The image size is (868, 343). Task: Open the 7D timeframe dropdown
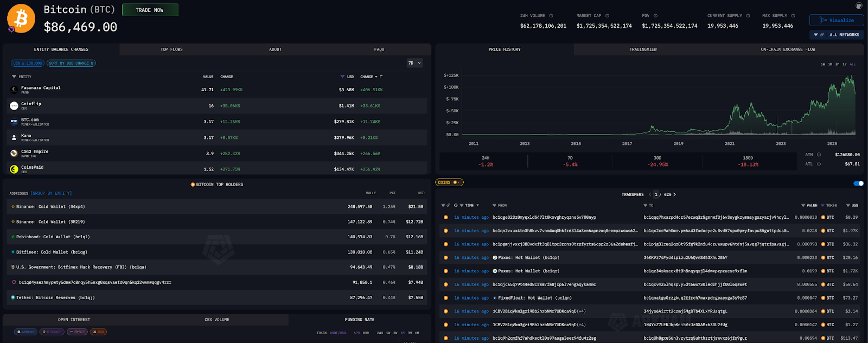point(414,63)
